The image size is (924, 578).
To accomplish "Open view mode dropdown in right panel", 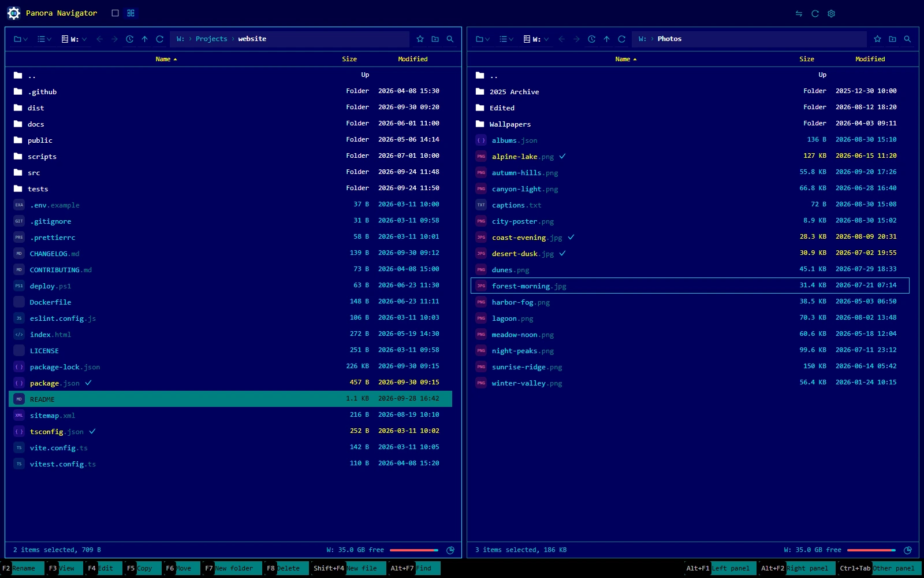I will tap(506, 39).
